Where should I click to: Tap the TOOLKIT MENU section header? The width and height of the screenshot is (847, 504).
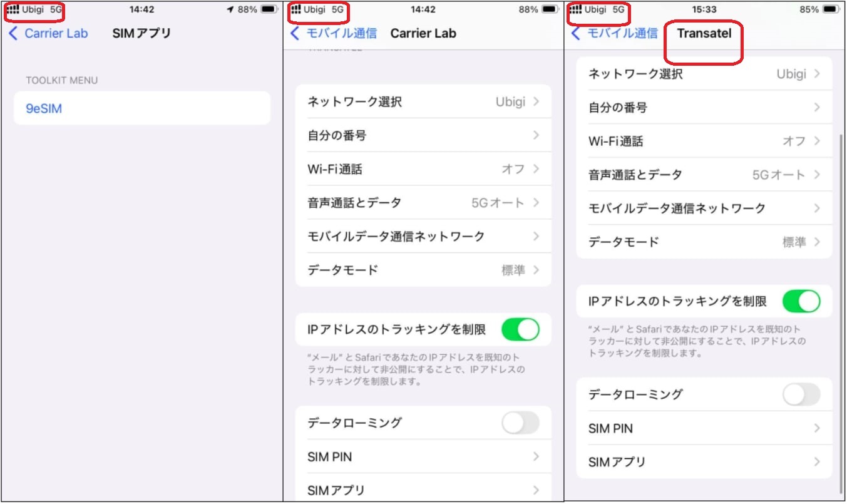(62, 80)
